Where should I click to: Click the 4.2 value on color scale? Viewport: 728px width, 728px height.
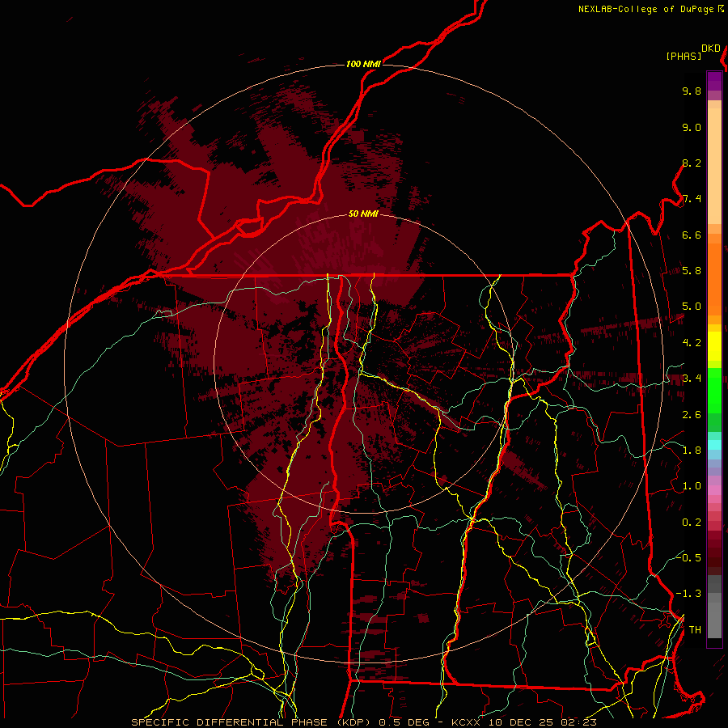click(x=692, y=343)
